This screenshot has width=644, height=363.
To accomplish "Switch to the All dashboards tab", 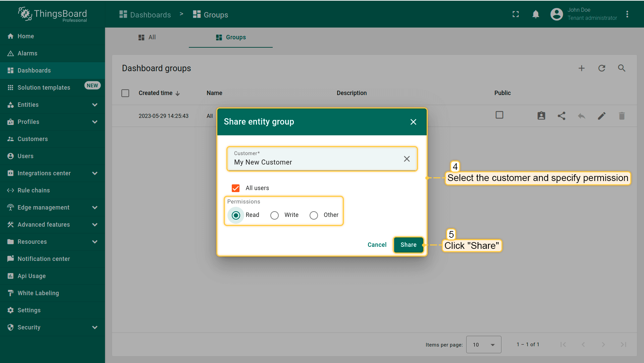I will [147, 37].
